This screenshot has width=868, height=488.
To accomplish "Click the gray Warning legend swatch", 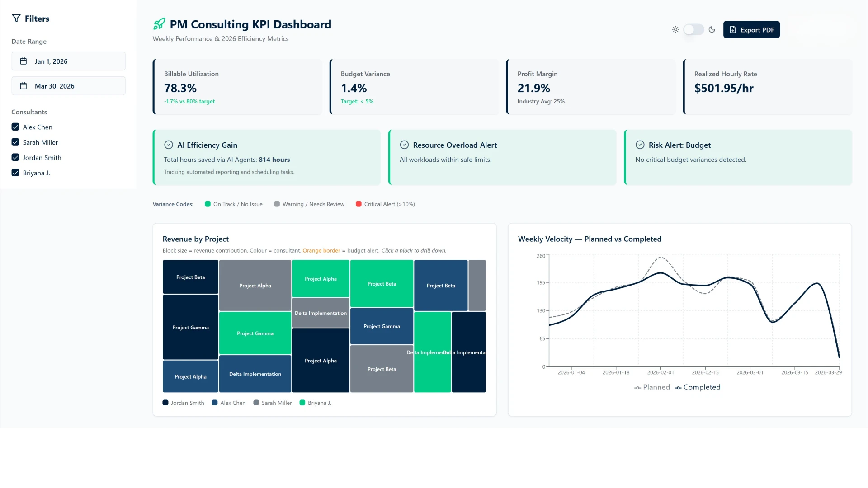I will pos(277,204).
